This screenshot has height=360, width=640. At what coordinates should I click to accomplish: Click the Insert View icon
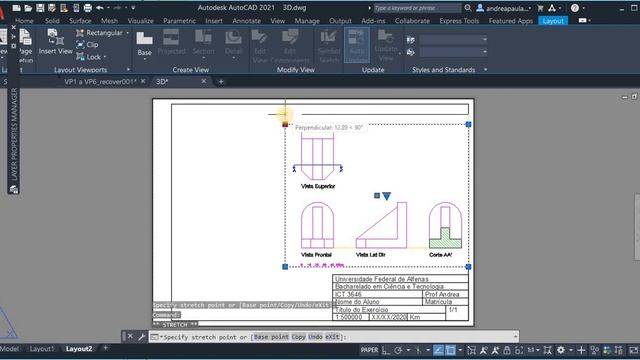coord(56,41)
